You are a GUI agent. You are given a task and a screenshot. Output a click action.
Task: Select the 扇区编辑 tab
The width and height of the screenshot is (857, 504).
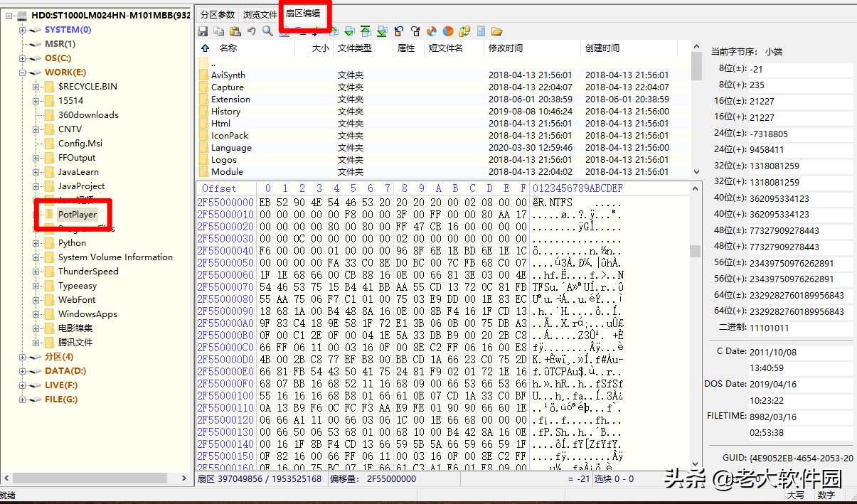click(302, 14)
